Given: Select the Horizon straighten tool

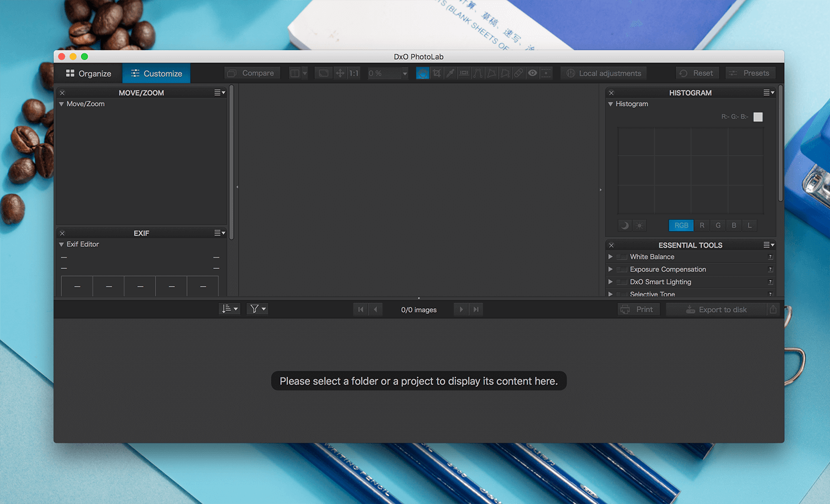Looking at the screenshot, I should click(464, 73).
